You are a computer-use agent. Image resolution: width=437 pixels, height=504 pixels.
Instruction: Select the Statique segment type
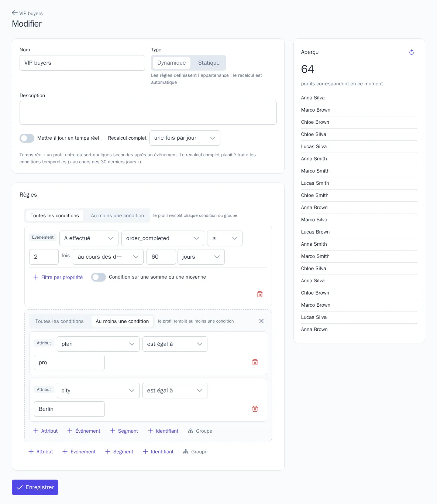coord(209,63)
